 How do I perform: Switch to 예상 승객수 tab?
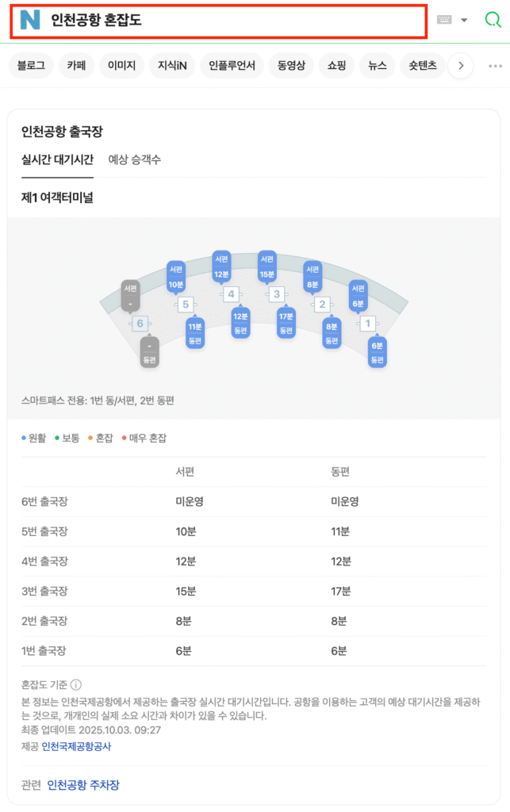[134, 159]
